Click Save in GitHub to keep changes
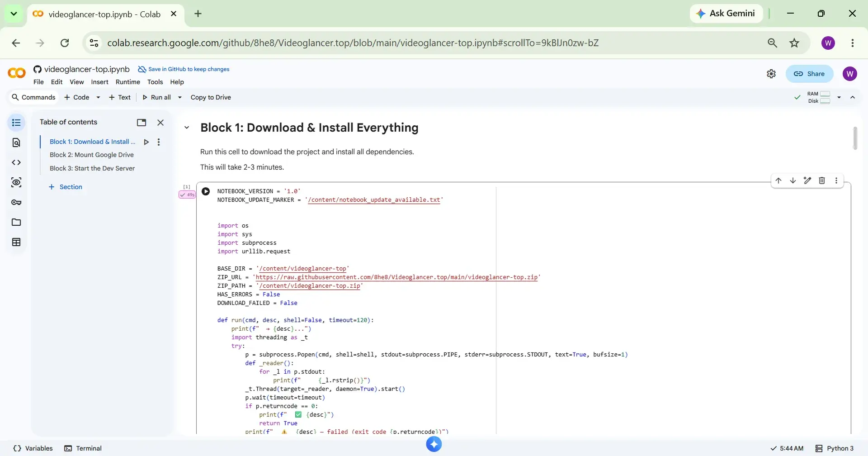The width and height of the screenshot is (868, 456). [184, 69]
